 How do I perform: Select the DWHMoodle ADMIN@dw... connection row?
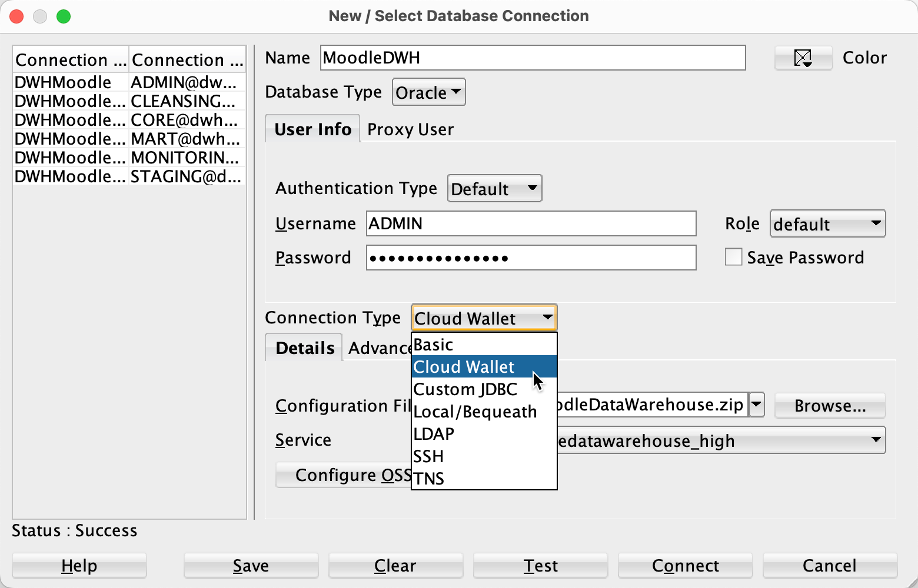[x=129, y=82]
